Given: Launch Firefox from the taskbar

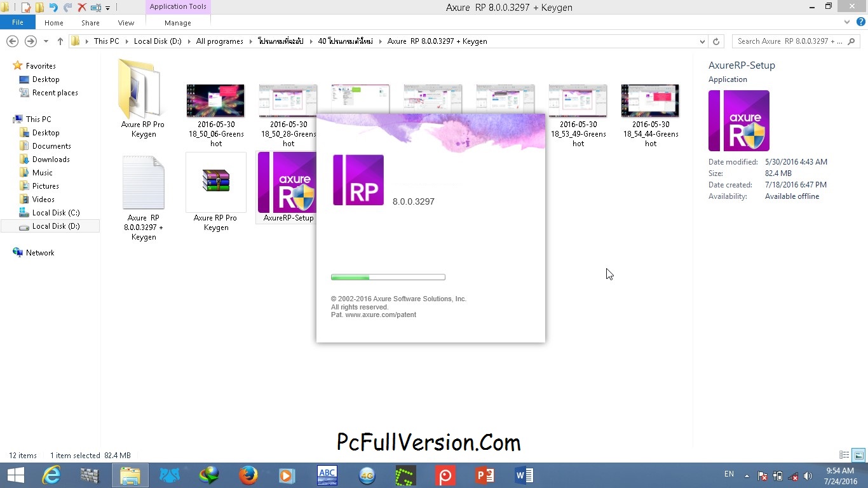Looking at the screenshot, I should 248,475.
